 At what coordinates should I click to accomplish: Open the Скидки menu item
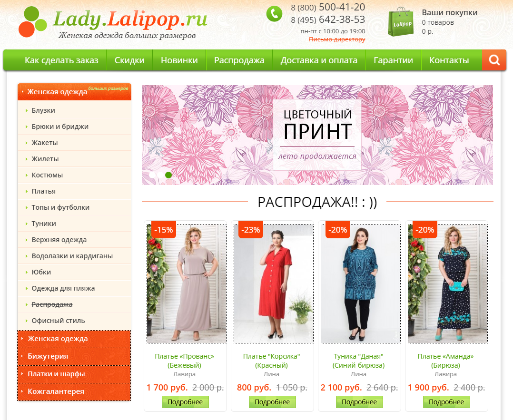click(x=129, y=60)
